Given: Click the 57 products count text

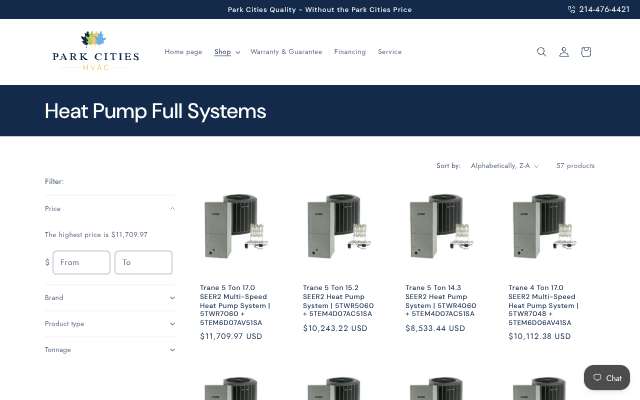Looking at the screenshot, I should coord(575,166).
